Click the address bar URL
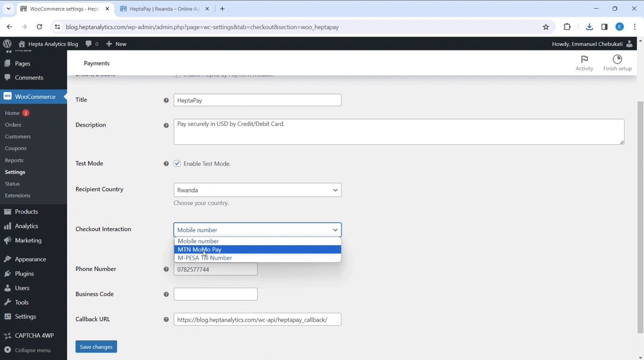This screenshot has width=644, height=360. click(202, 27)
